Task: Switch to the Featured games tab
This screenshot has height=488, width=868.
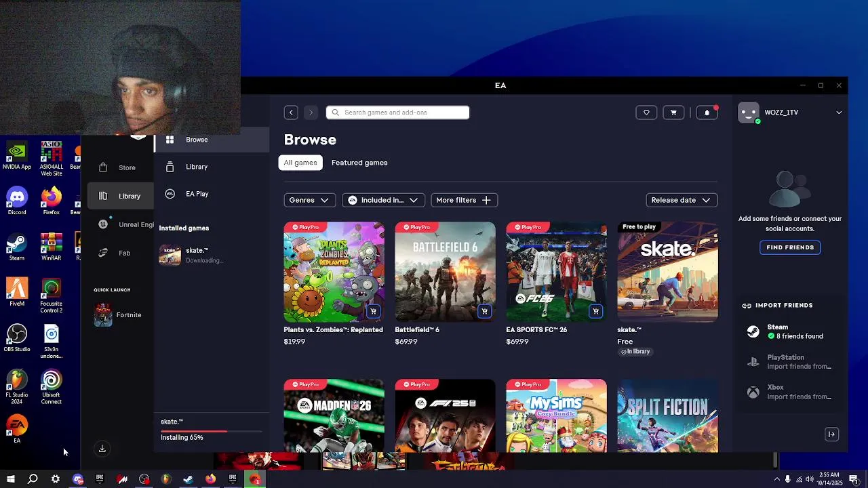Action: (359, 163)
